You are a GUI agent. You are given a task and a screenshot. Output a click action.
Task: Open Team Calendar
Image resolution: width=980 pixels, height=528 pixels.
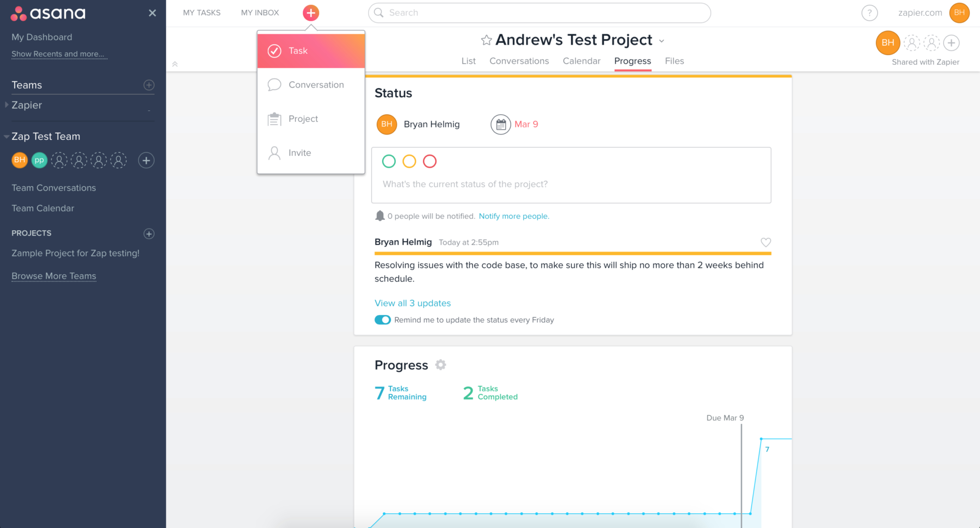pos(43,208)
